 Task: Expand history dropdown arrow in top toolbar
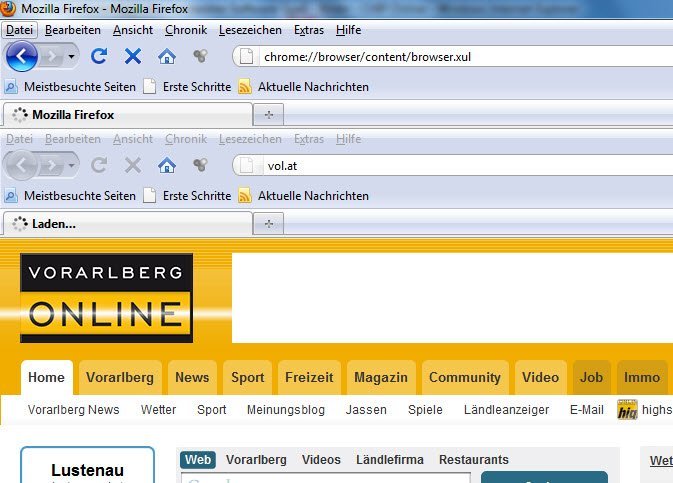click(x=70, y=57)
